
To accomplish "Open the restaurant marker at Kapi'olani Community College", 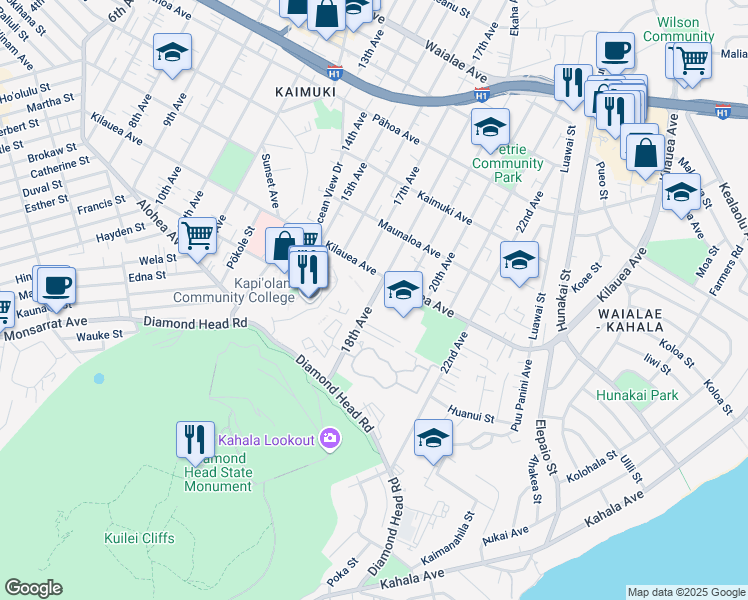I will point(308,272).
